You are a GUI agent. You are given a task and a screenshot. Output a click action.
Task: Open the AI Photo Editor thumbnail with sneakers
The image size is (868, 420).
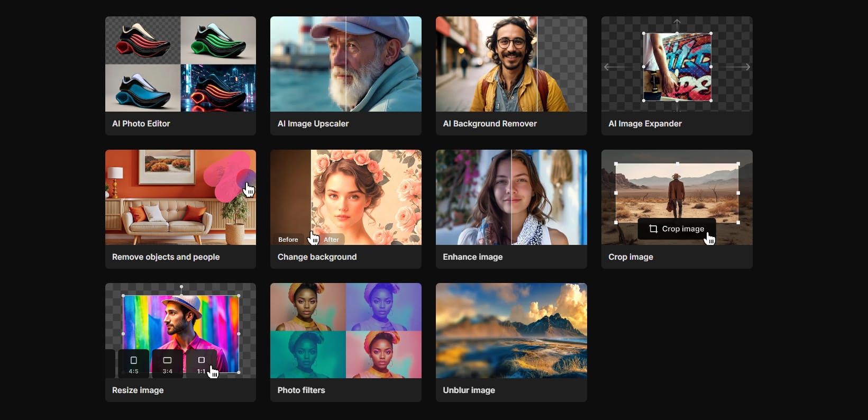click(x=180, y=64)
